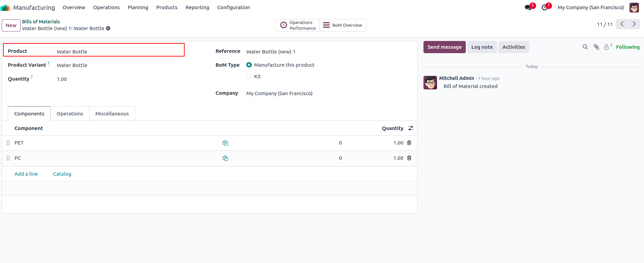Click the Product field input
Image resolution: width=644 pixels, height=263 pixels.
(119, 52)
